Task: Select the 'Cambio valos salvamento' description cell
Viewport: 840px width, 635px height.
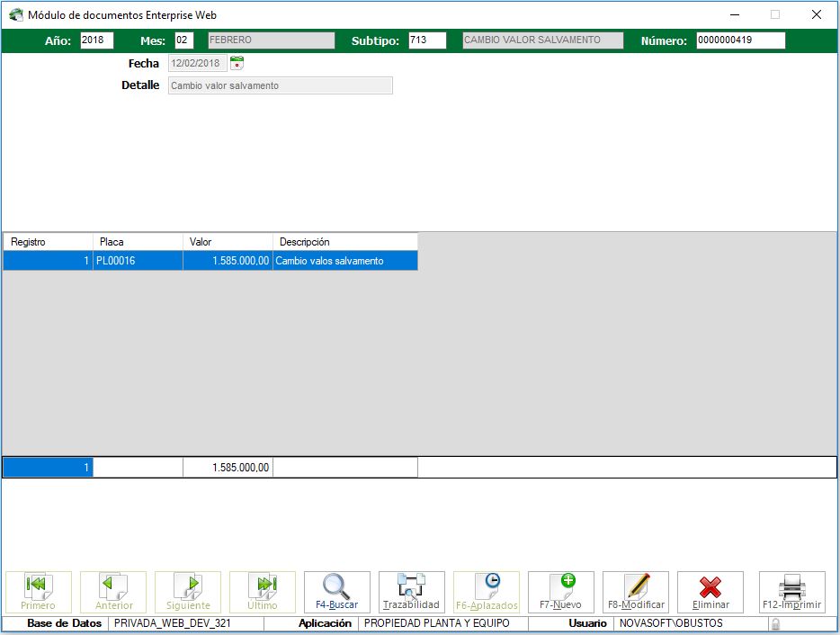Action: click(x=345, y=261)
